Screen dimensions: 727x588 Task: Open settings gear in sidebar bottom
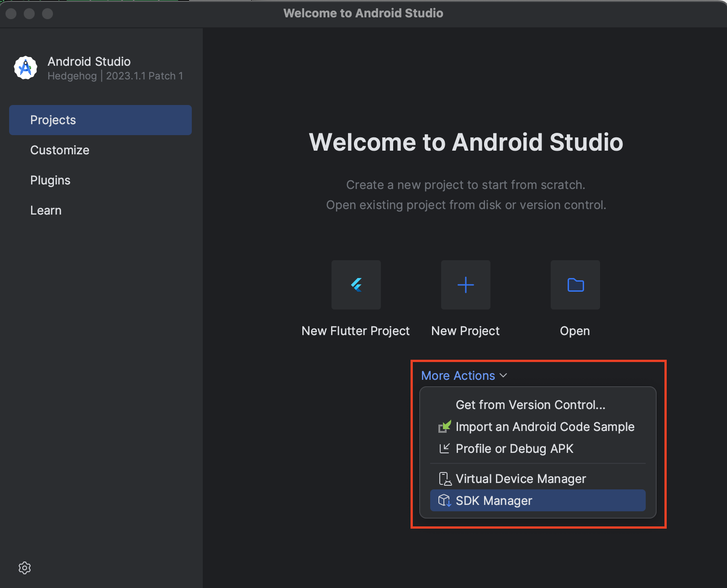[x=25, y=568]
